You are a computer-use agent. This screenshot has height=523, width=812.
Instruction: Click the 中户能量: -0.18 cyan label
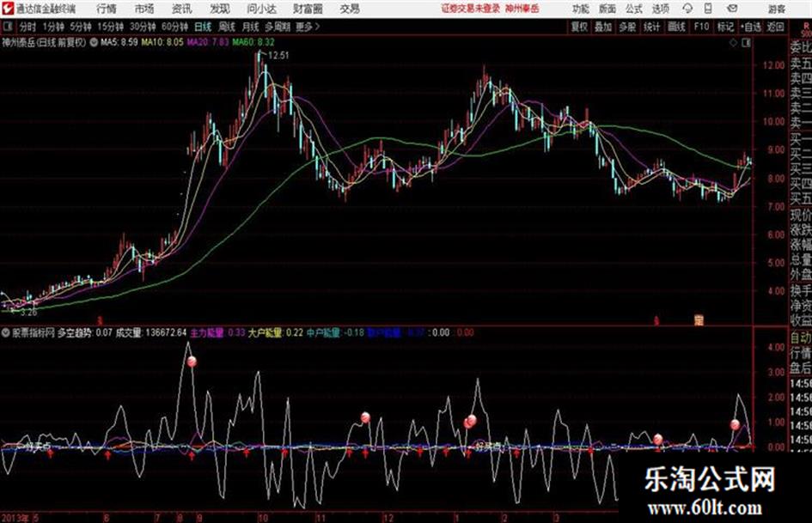pos(335,332)
